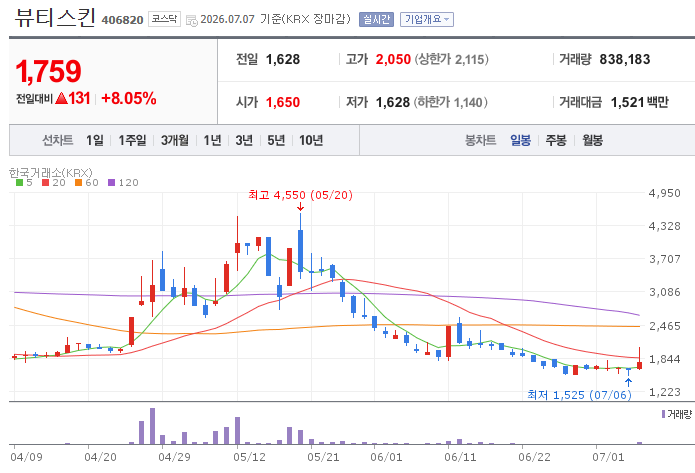
Task: Select the 3년 line chart tab
Action: pos(244,141)
